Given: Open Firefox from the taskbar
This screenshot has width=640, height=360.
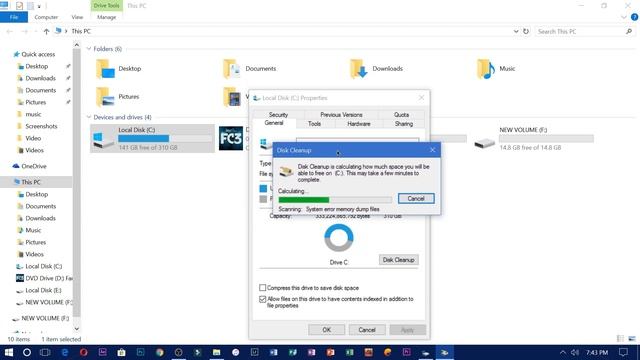Looking at the screenshot, I should (x=387, y=352).
